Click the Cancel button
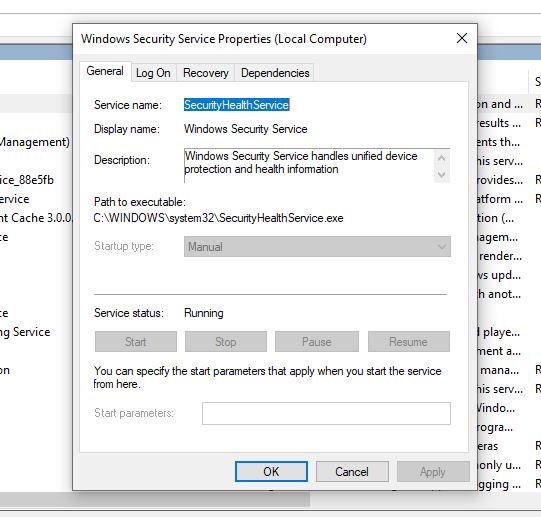 point(352,471)
